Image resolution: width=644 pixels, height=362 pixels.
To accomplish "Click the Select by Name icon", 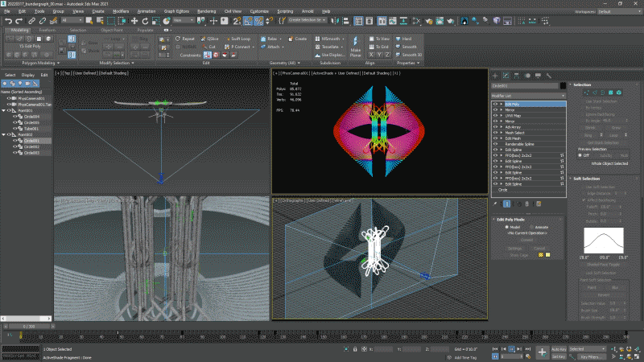I will [100, 21].
